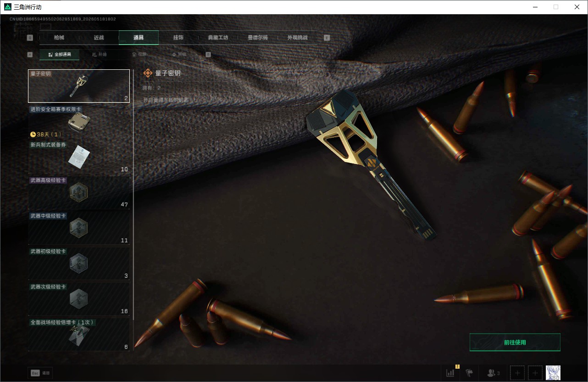
Task: Select the 道具 tab
Action: coord(139,38)
